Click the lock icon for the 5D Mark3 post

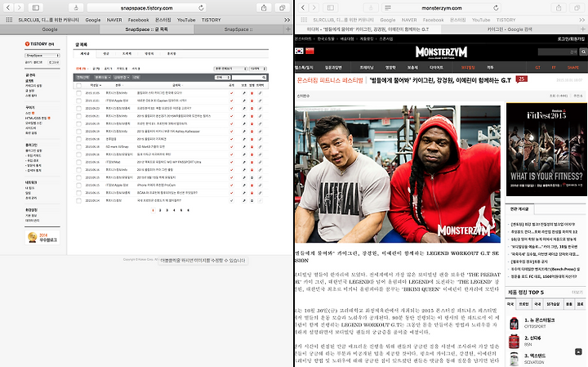252,147
